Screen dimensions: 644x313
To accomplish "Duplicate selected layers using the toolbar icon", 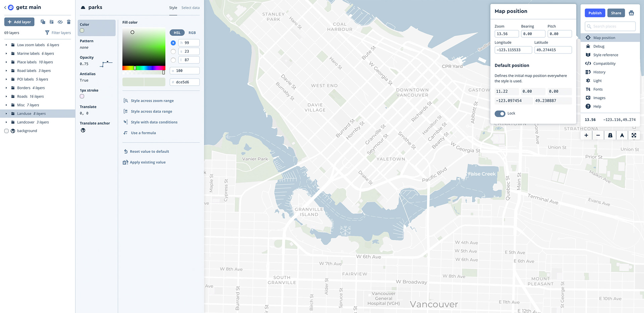I will [43, 22].
